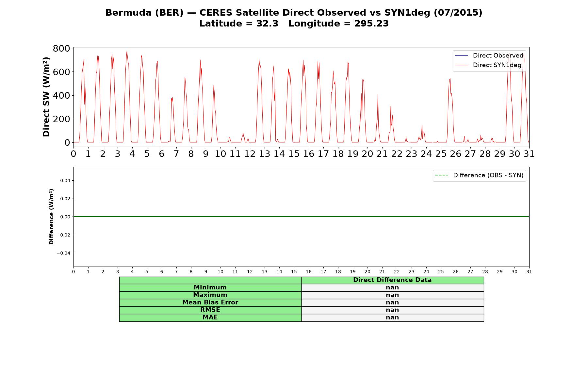Click the red line swatch for SYN1deg
The height and width of the screenshot is (392, 588).
[x=461, y=65]
